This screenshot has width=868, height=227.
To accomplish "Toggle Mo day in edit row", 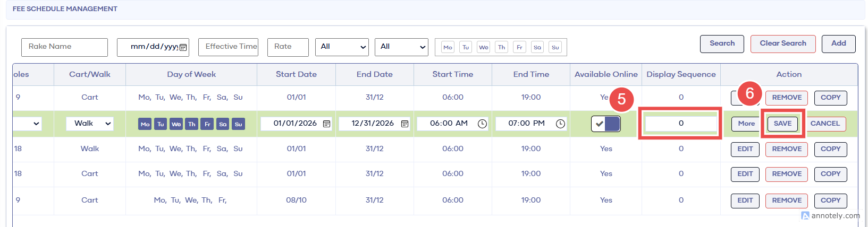I will pyautogui.click(x=145, y=124).
